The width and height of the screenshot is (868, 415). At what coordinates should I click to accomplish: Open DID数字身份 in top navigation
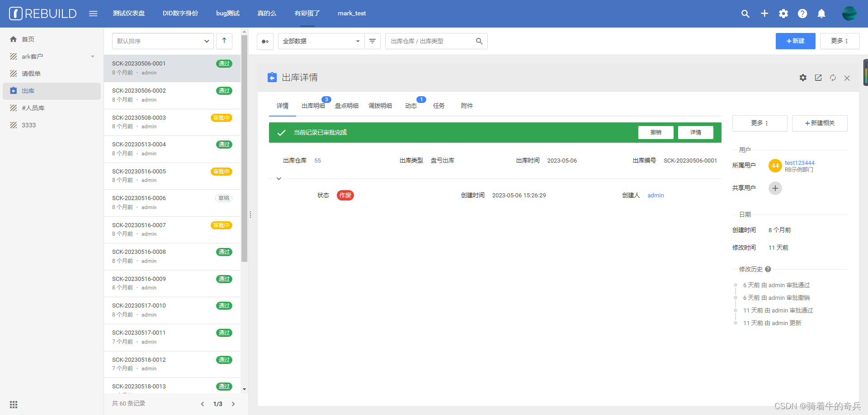[180, 14]
